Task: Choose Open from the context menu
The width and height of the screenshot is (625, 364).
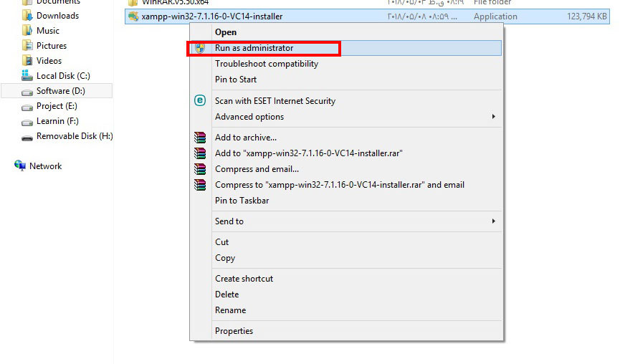Action: pos(226,32)
